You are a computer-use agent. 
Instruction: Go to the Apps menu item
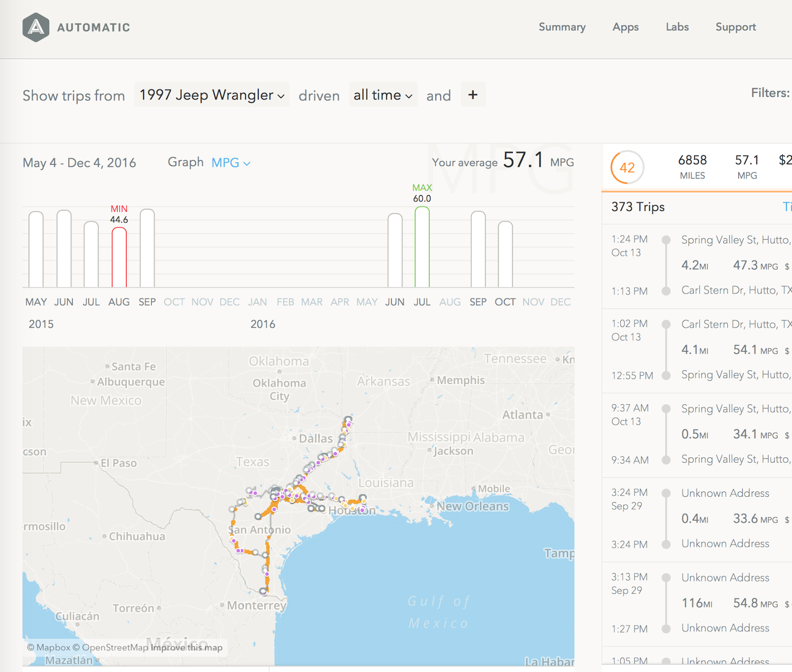click(x=626, y=27)
